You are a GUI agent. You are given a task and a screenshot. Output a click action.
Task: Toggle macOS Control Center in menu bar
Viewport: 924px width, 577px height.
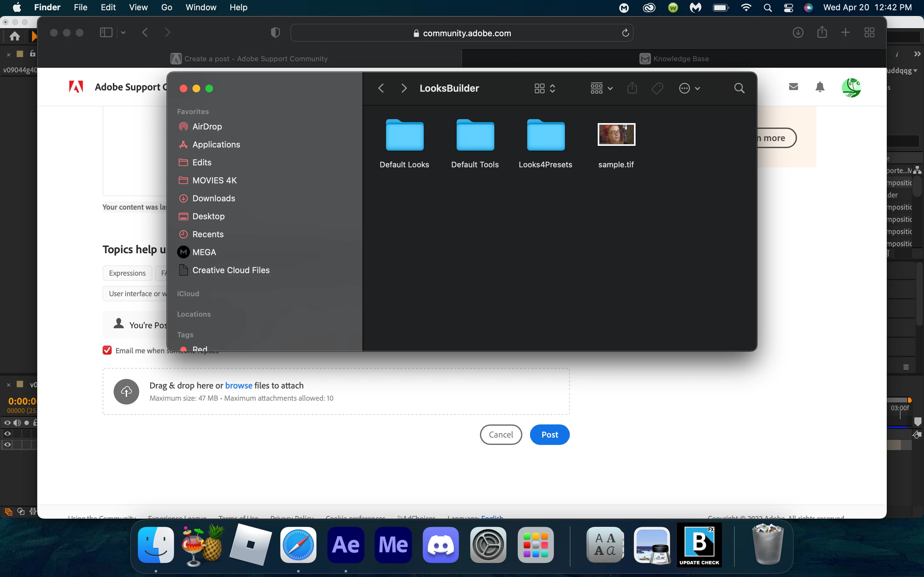click(789, 8)
